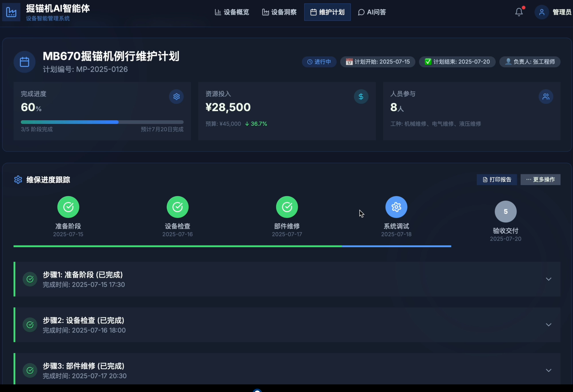
Task: Select the 准备阶段 completed stage circle
Action: (68, 207)
